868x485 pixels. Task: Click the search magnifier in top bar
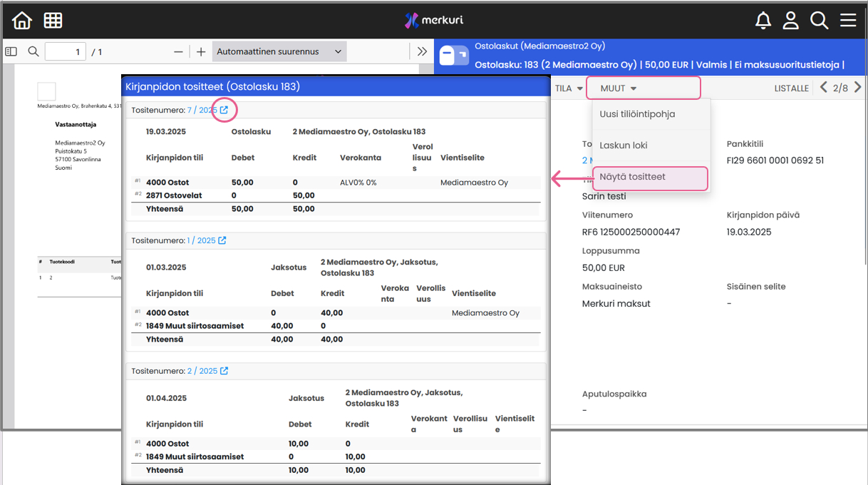[x=819, y=21]
